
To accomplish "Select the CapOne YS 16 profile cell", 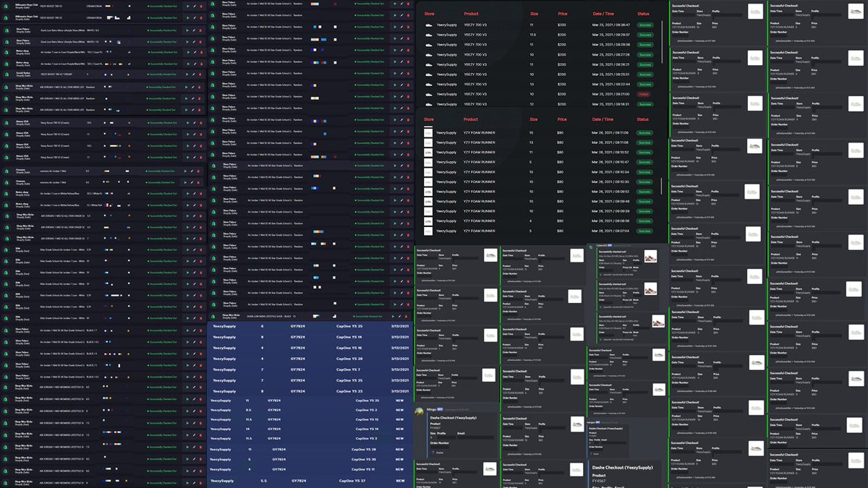I will coord(349,348).
